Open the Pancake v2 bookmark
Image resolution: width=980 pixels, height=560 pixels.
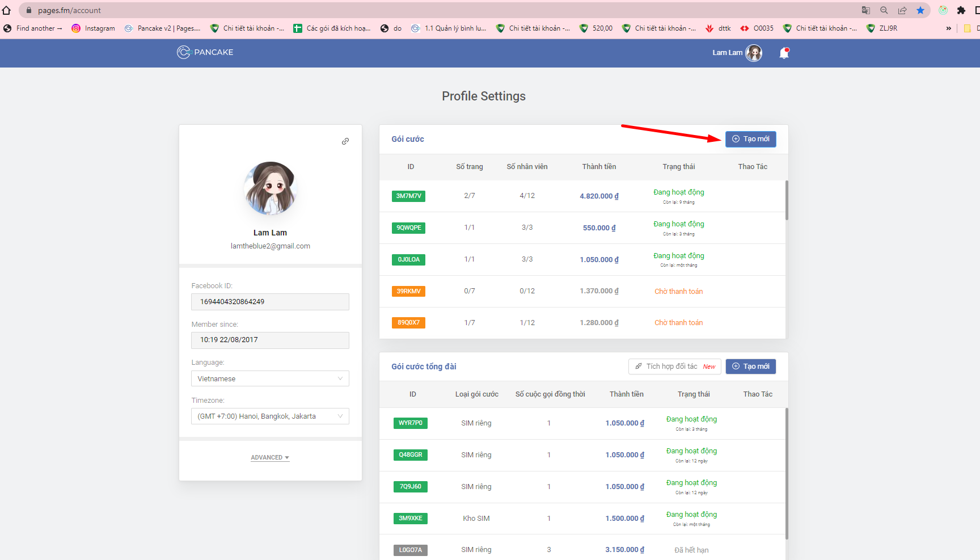click(163, 28)
